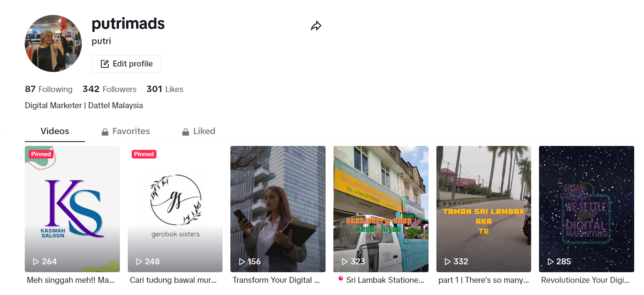This screenshot has height=295, width=644.
Task: Click the caption 'Sri Lambak Statione...'
Action: pyautogui.click(x=385, y=280)
